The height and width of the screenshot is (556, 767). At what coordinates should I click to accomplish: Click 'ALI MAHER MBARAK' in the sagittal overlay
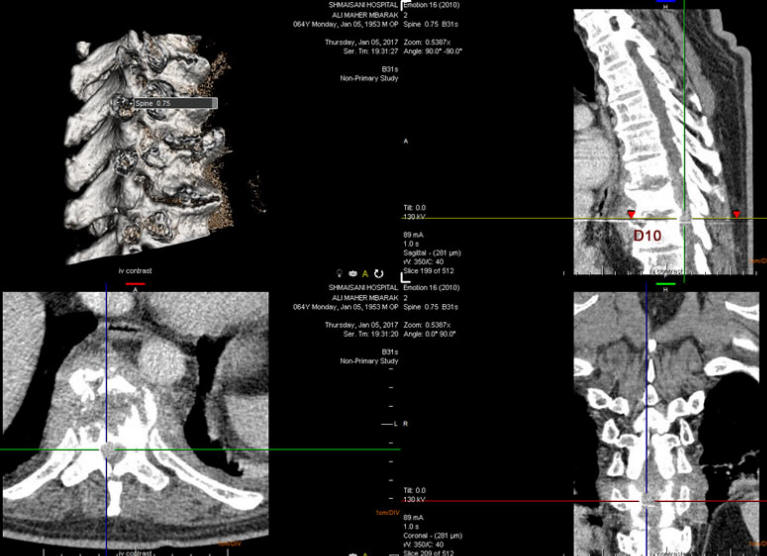click(365, 15)
